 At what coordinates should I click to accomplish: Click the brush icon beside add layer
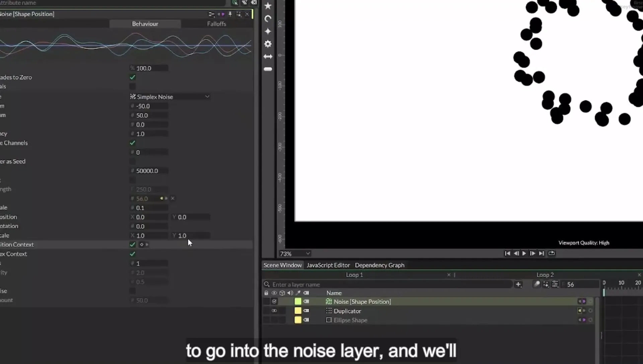[537, 284]
